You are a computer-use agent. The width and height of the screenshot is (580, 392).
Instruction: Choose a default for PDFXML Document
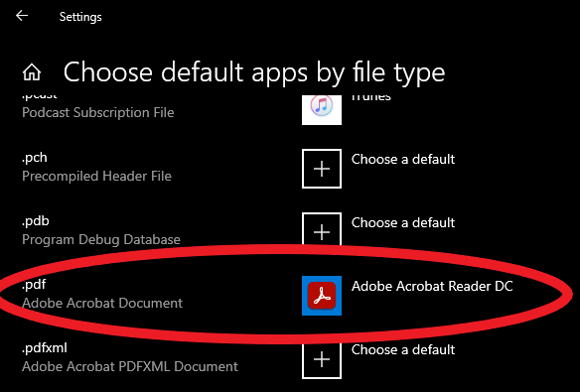tap(403, 350)
